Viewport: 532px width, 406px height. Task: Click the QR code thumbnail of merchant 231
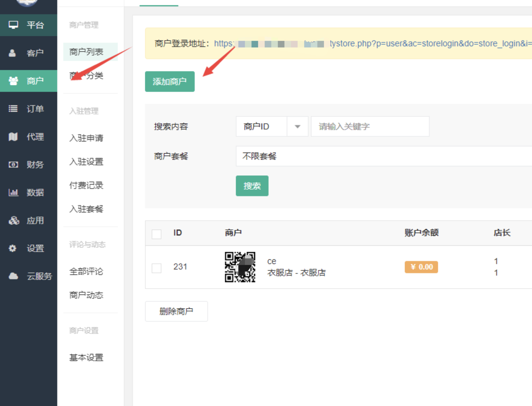click(240, 267)
